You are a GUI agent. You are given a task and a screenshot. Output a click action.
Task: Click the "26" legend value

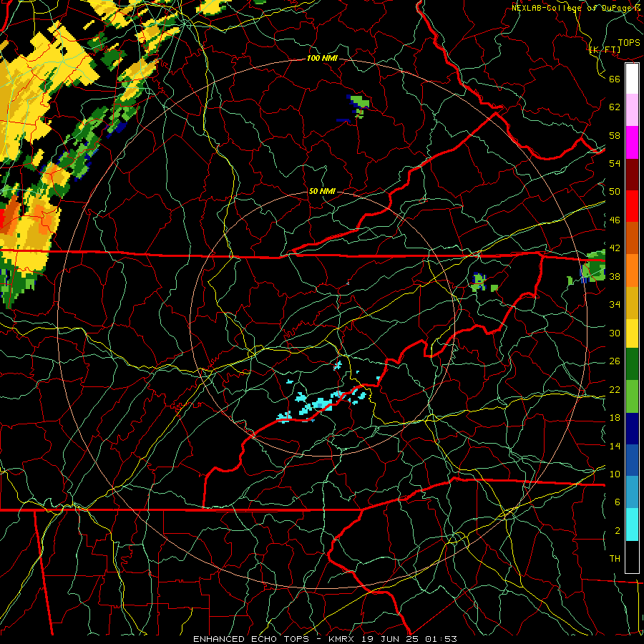[x=615, y=361]
